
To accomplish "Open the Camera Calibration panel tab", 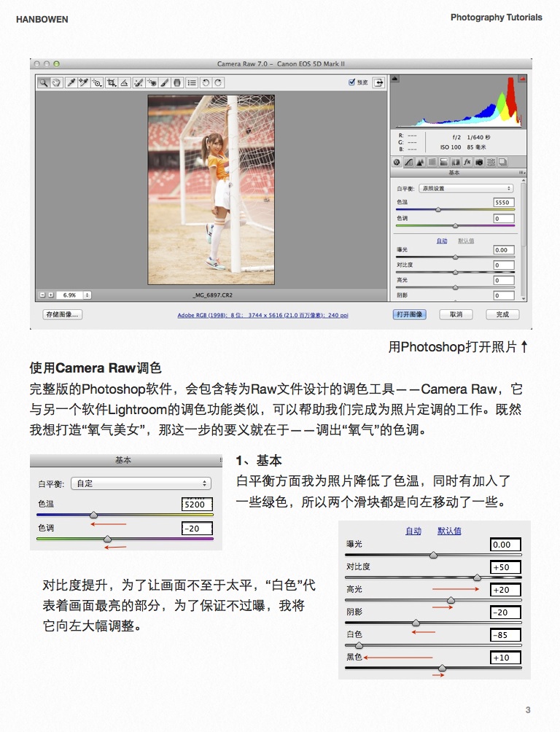I will point(479,162).
